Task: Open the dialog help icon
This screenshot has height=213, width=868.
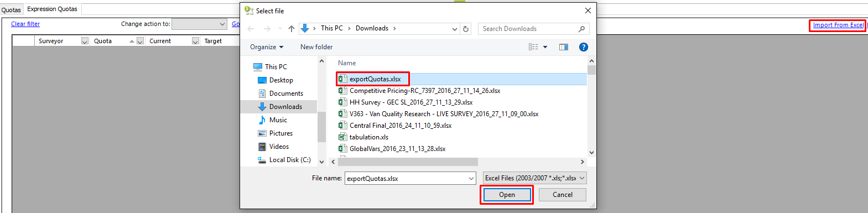Action: tap(583, 47)
